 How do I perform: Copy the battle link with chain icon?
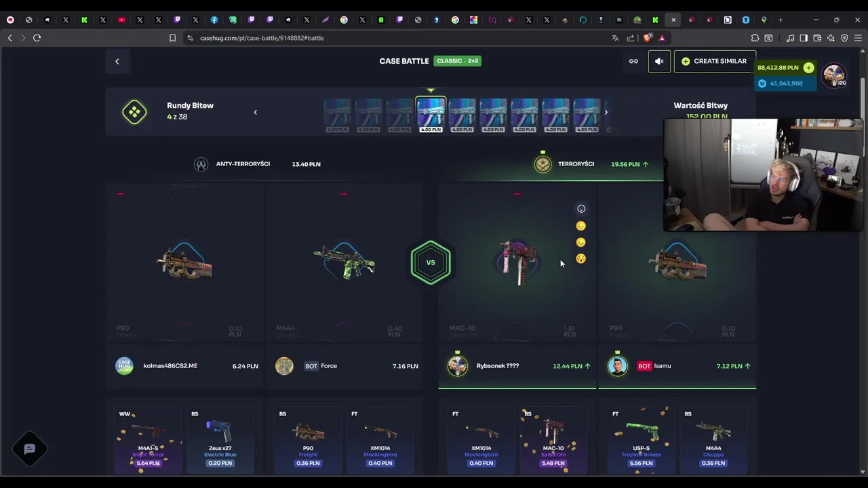coord(633,61)
